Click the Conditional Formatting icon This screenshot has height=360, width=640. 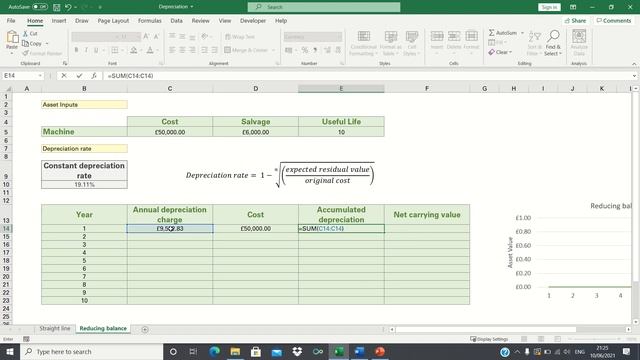pyautogui.click(x=363, y=37)
